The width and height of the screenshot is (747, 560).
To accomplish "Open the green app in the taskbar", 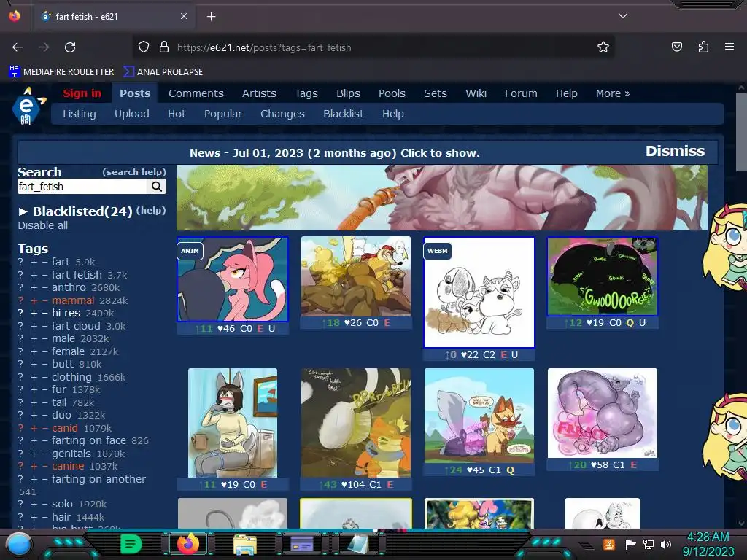I will [131, 544].
